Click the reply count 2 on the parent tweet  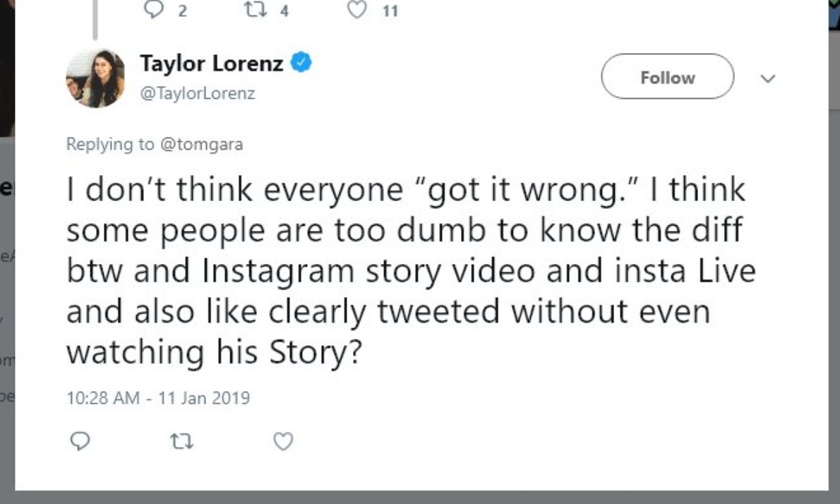coord(182,11)
